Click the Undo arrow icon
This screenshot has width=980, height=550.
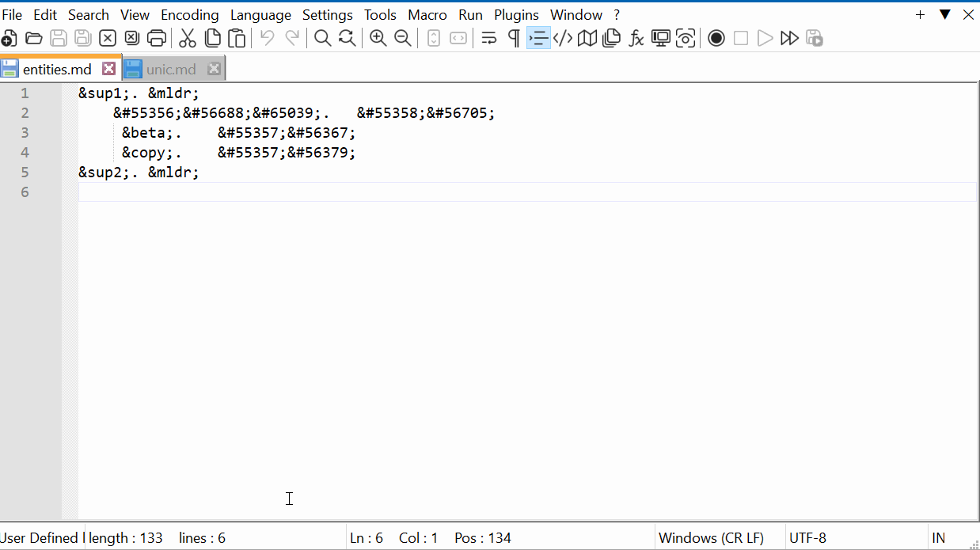[268, 38]
